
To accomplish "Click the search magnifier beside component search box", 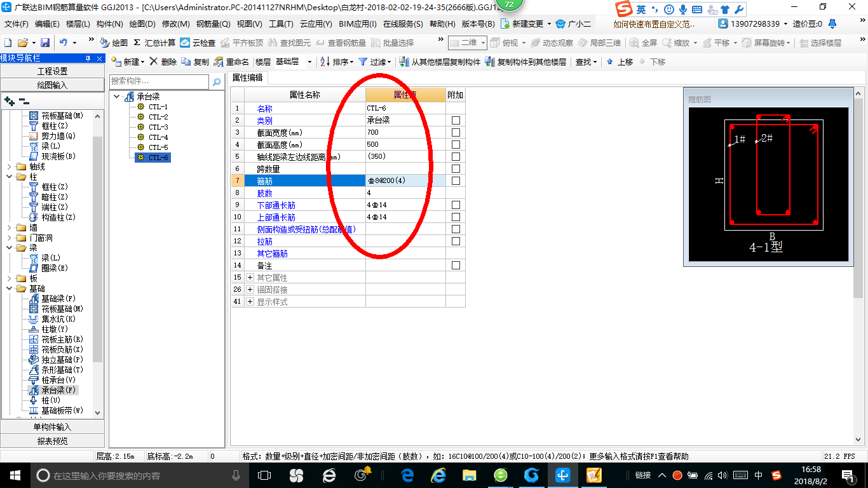I will point(217,82).
